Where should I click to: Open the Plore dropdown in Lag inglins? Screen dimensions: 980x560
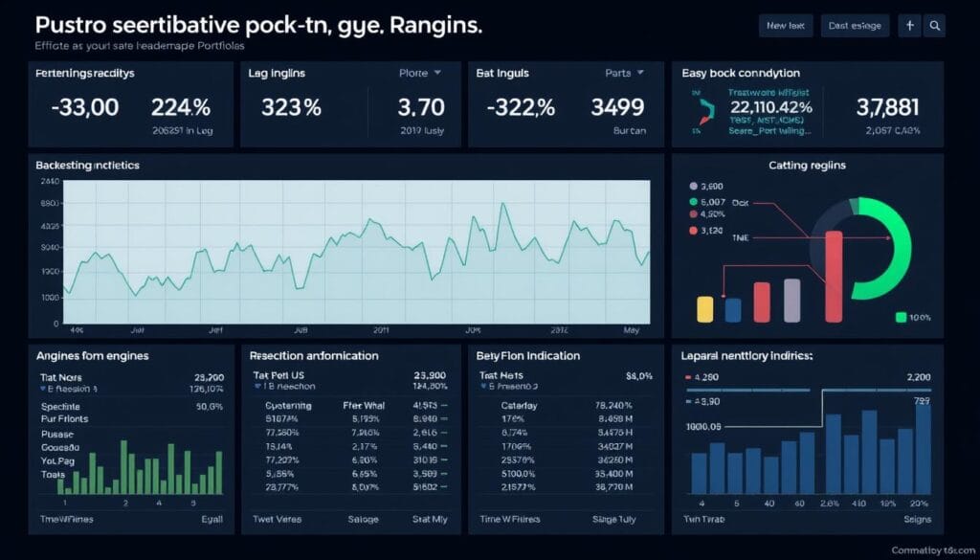[419, 72]
